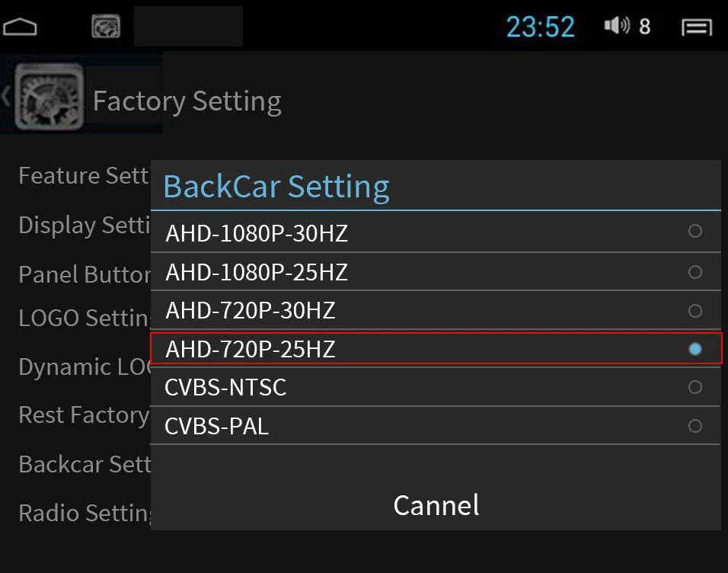The image size is (728, 573).
Task: Open Feature Setting menu item
Action: pyautogui.click(x=84, y=176)
